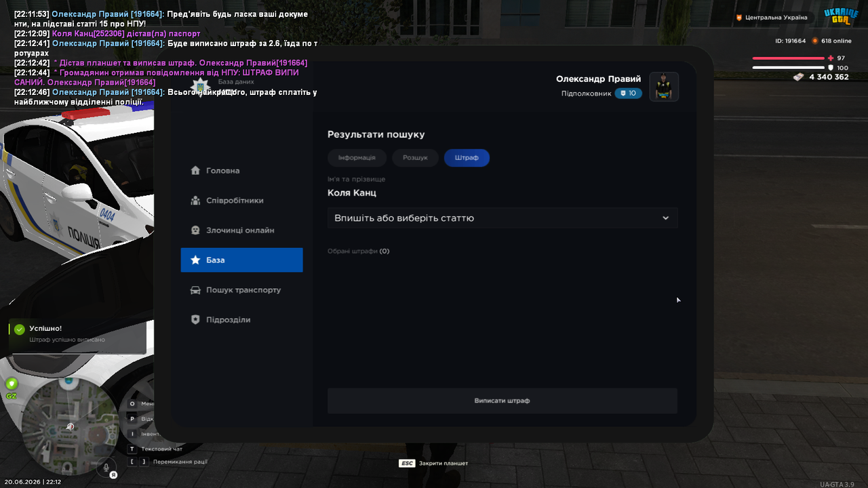The width and height of the screenshot is (868, 488).
Task: Click the green GZ safe-zone shield icon
Action: [x=12, y=384]
